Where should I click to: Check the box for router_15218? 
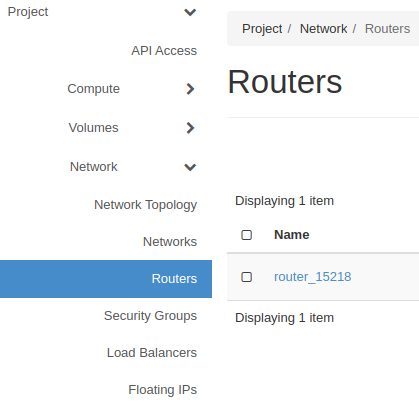pyautogui.click(x=246, y=277)
